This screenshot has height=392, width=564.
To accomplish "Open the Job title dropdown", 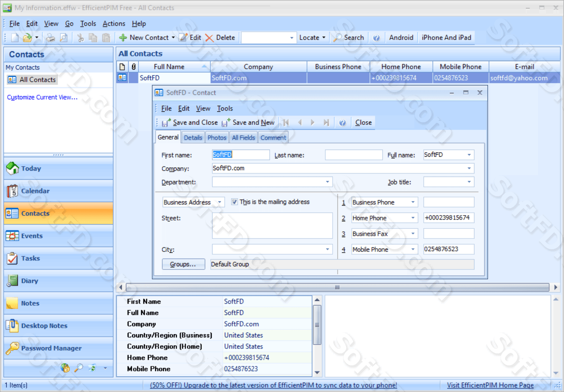I will [469, 182].
